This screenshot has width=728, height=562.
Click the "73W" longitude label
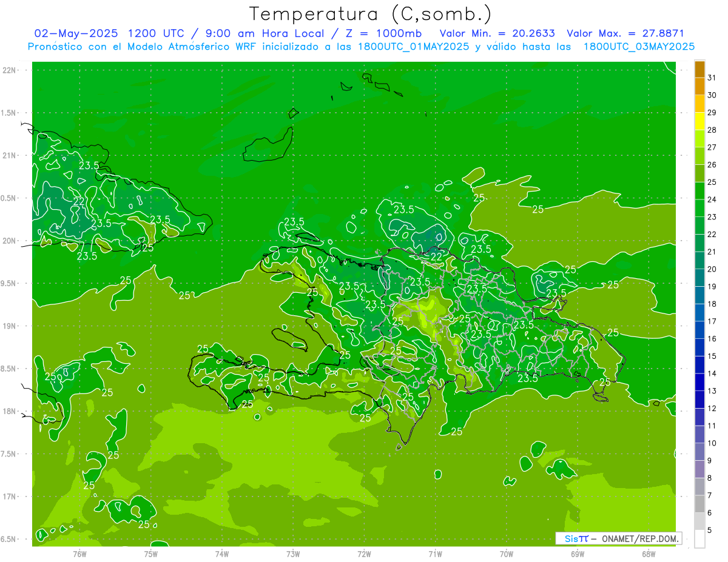293,554
